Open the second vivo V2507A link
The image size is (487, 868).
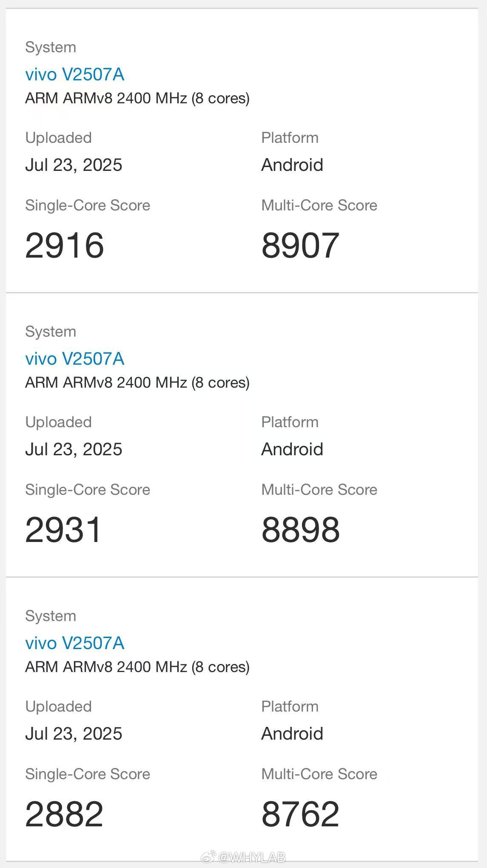click(75, 359)
